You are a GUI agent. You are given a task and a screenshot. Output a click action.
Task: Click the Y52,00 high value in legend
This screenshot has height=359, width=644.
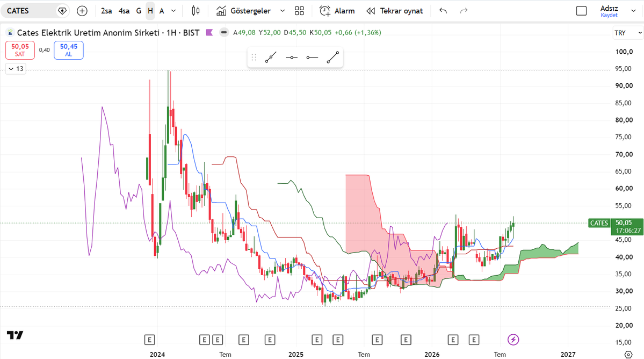click(x=270, y=32)
